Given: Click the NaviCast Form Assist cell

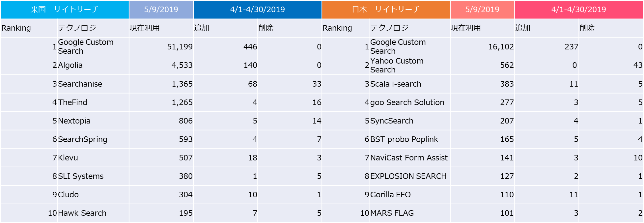Looking at the screenshot, I should [409, 158].
